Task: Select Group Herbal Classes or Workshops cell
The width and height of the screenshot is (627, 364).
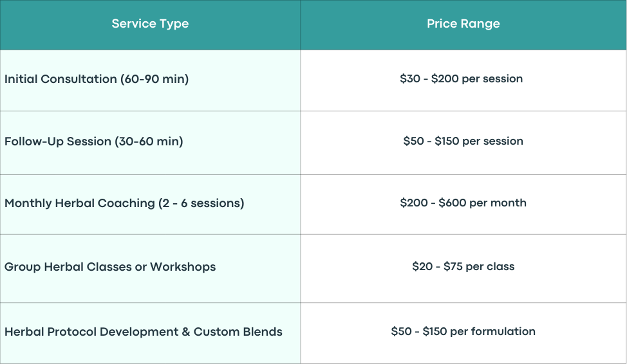Action: 150,269
